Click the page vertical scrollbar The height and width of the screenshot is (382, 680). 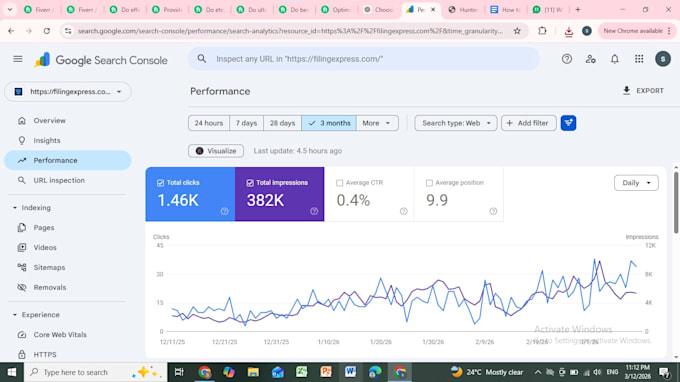676,203
